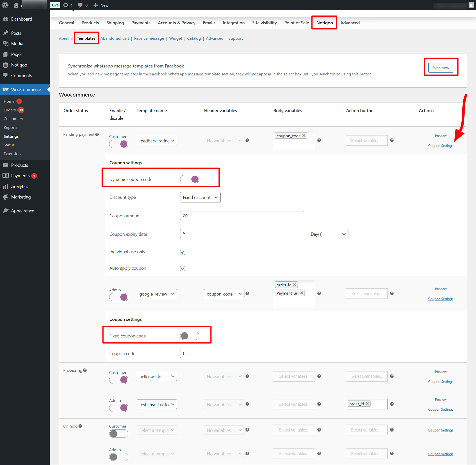Screen dimensions: 476x465
Task: Click help icon beside coupon_code header dropdown
Action: [247, 293]
